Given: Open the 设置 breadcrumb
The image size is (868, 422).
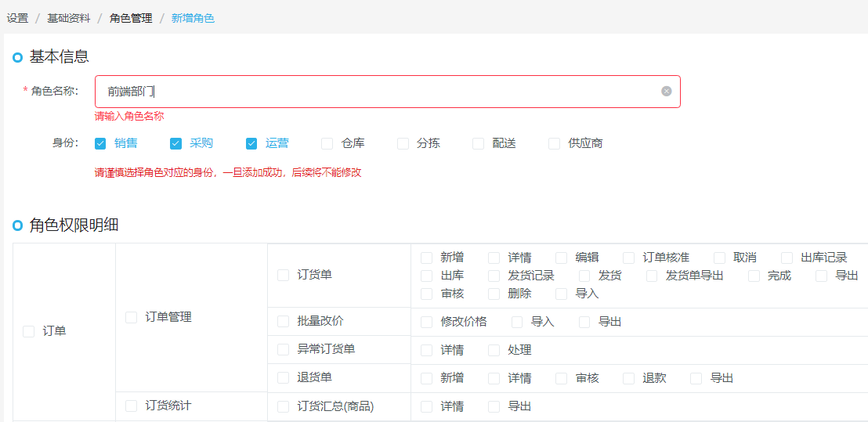Looking at the screenshot, I should pyautogui.click(x=18, y=18).
